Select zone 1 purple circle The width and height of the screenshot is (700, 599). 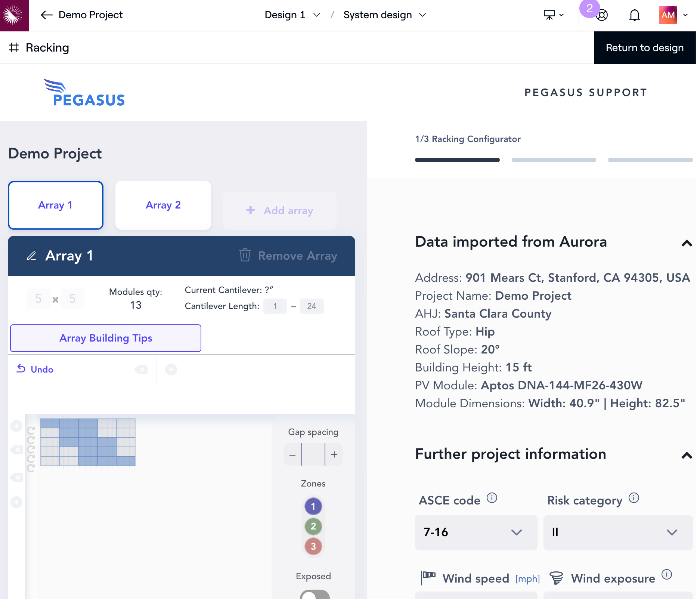313,506
